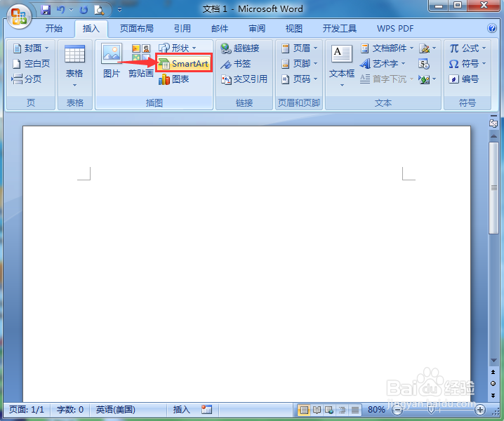Open the 页脚 footer dropdown
This screenshot has width=504, height=421.
click(299, 64)
